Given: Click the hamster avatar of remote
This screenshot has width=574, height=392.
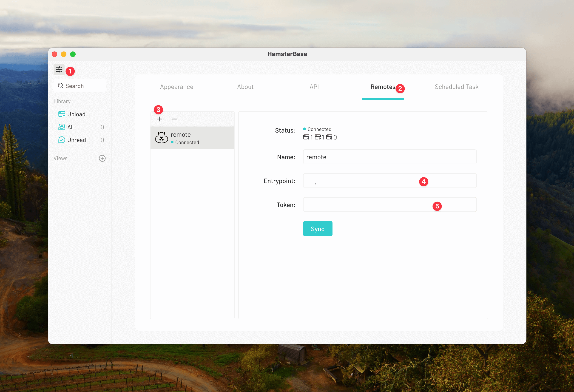Looking at the screenshot, I should (161, 138).
